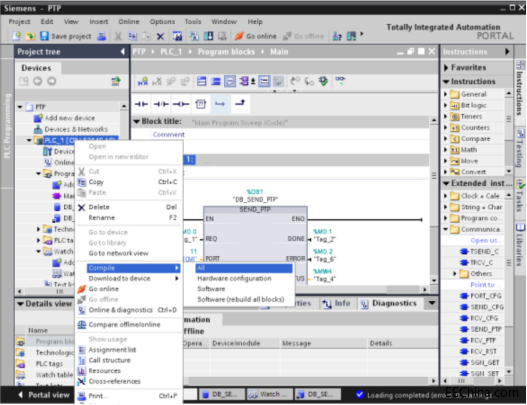Insert a coil instruction
The height and width of the screenshot is (405, 527).
pyautogui.click(x=181, y=104)
